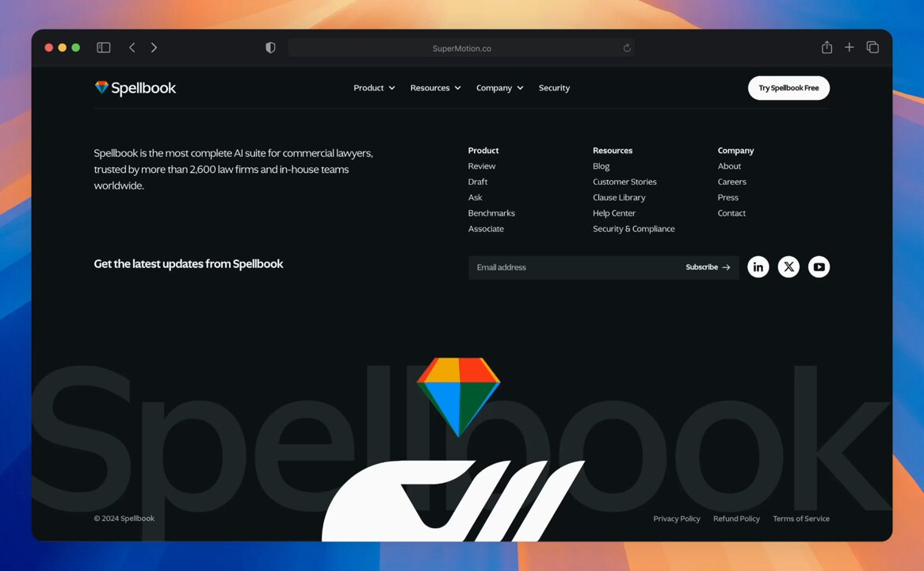Open the Benchmarks footer link
Screen dimensions: 924x571
(x=491, y=213)
